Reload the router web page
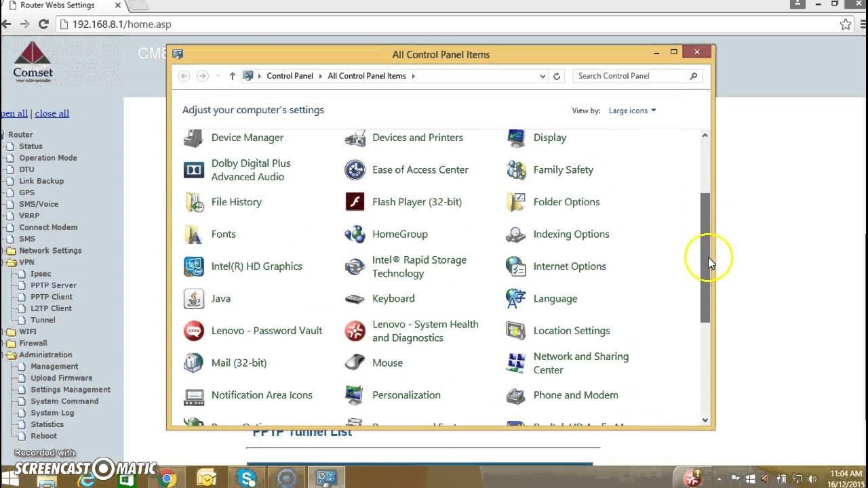Image resolution: width=868 pixels, height=488 pixels. coord(43,24)
